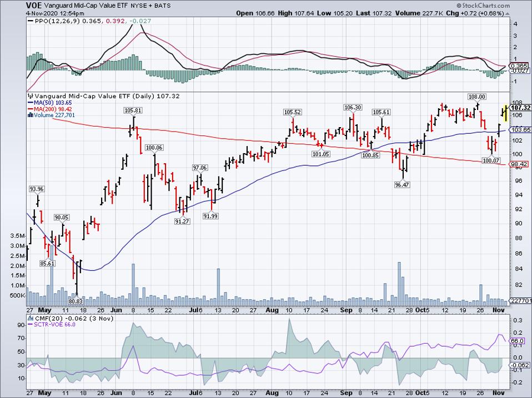The height and width of the screenshot is (398, 532).
Task: Click the blue 103.65 moving average tag
Action: pyautogui.click(x=520, y=129)
